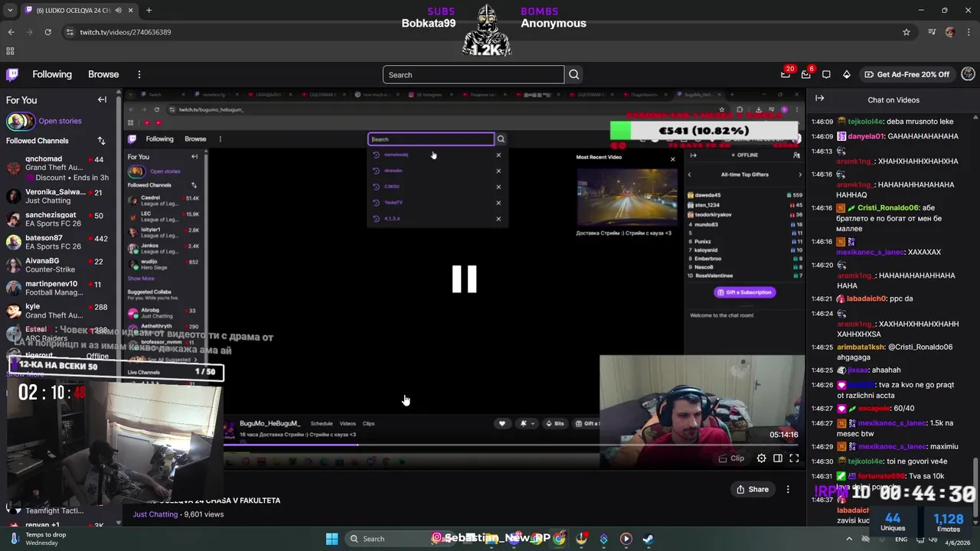Open sanchezisgoat channel in sidebar

coord(57,220)
